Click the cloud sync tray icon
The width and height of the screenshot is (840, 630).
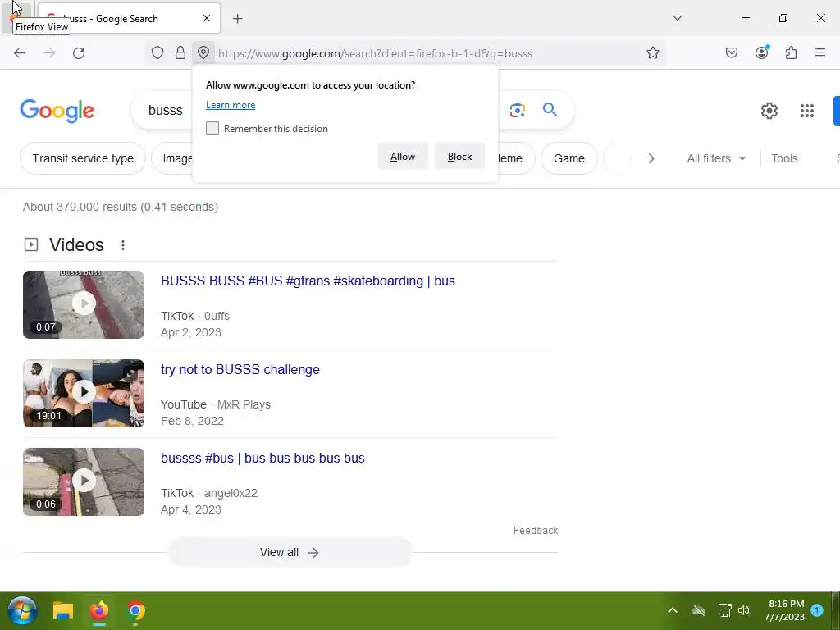(x=699, y=610)
